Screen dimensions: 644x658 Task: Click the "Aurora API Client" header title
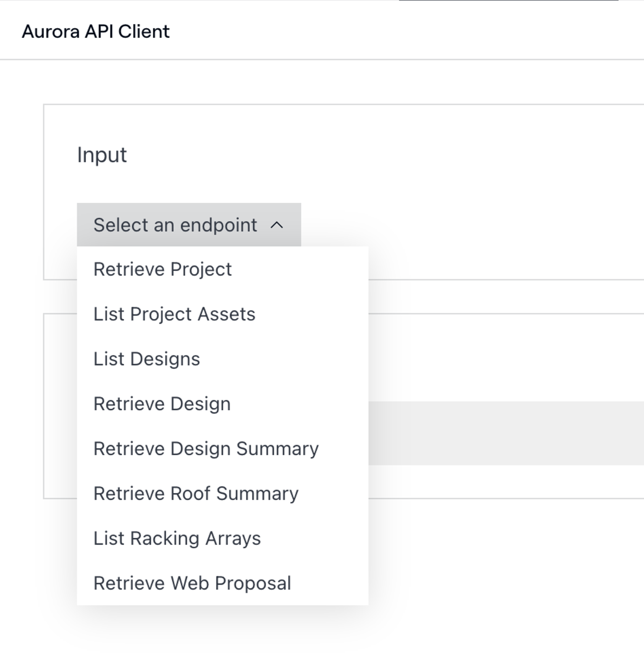[96, 31]
